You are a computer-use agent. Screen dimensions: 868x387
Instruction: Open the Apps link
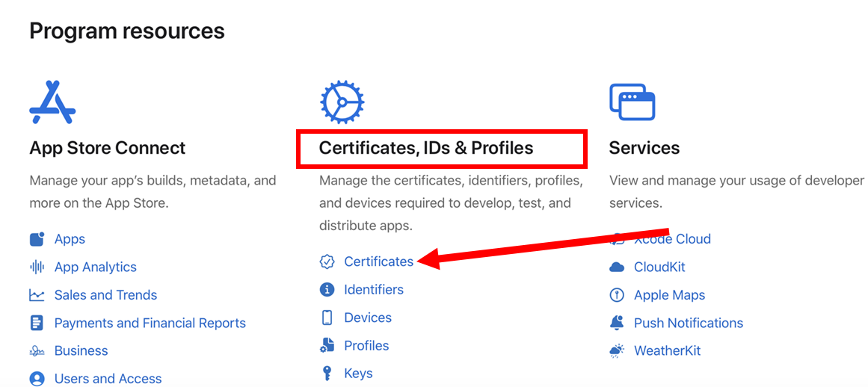tap(70, 239)
